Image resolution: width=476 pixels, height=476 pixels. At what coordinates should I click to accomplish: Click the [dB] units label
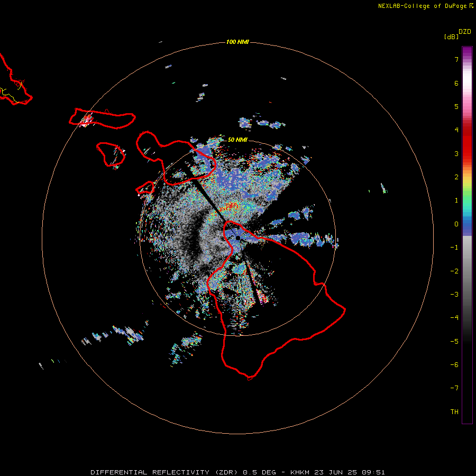click(451, 36)
